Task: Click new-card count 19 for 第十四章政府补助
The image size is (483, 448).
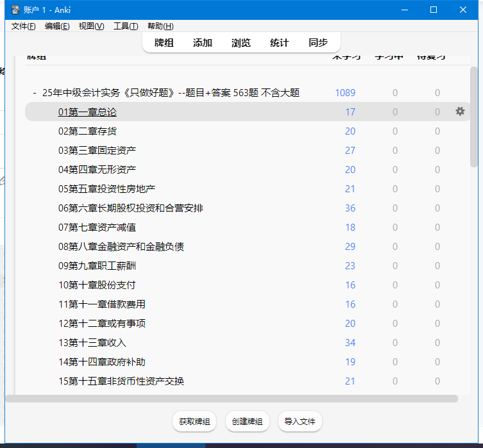Action: point(350,362)
